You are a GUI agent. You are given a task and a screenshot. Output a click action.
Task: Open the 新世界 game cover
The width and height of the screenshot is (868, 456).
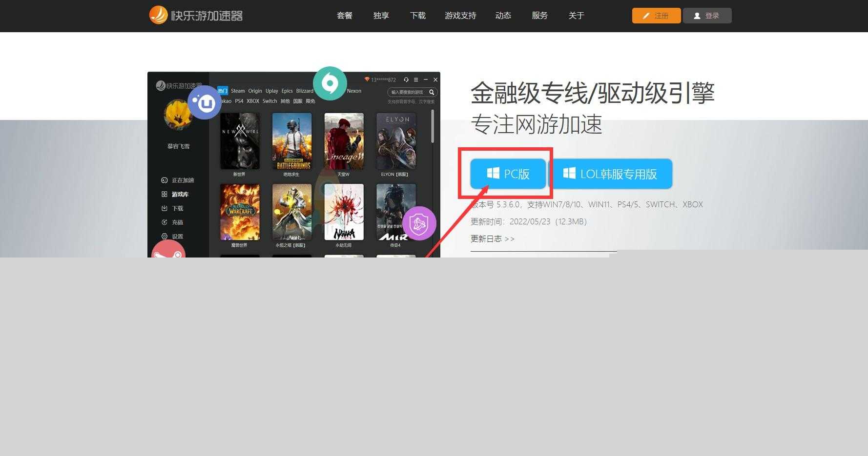240,141
